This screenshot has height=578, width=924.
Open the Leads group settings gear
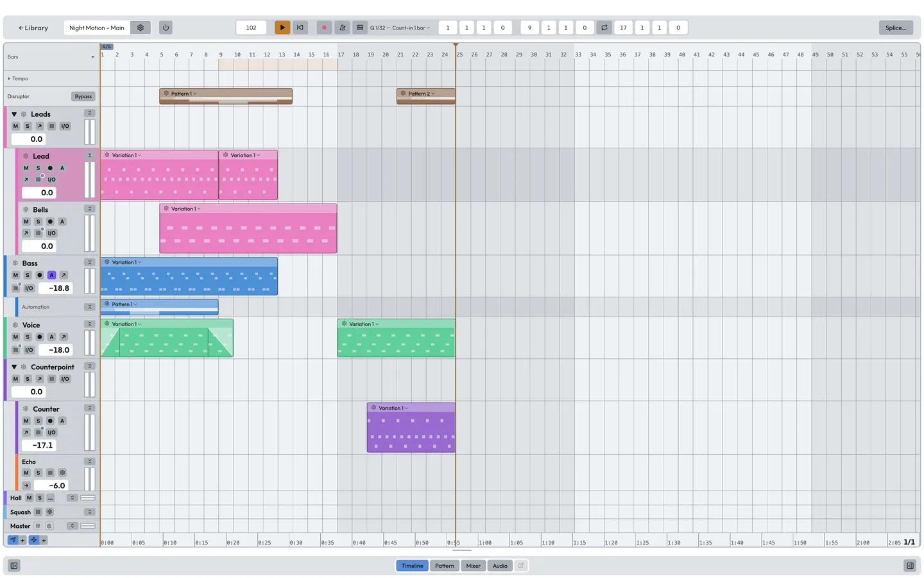[24, 114]
